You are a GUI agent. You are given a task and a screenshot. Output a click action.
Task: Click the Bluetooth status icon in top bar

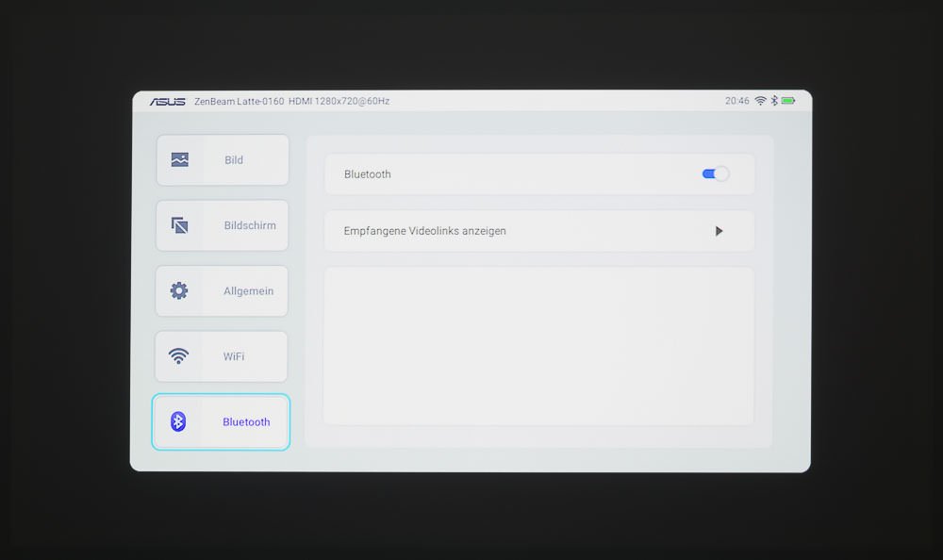click(x=774, y=101)
